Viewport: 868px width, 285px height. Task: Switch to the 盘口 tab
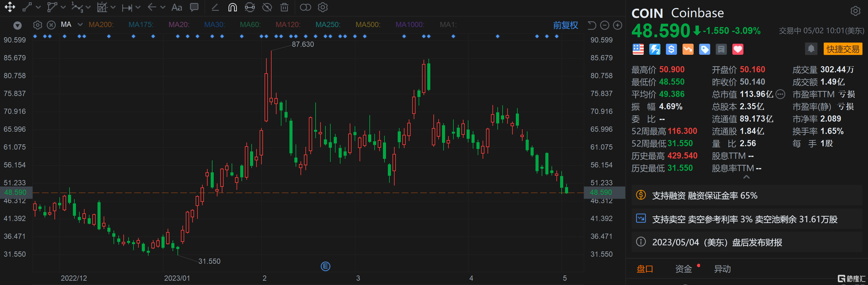point(645,269)
